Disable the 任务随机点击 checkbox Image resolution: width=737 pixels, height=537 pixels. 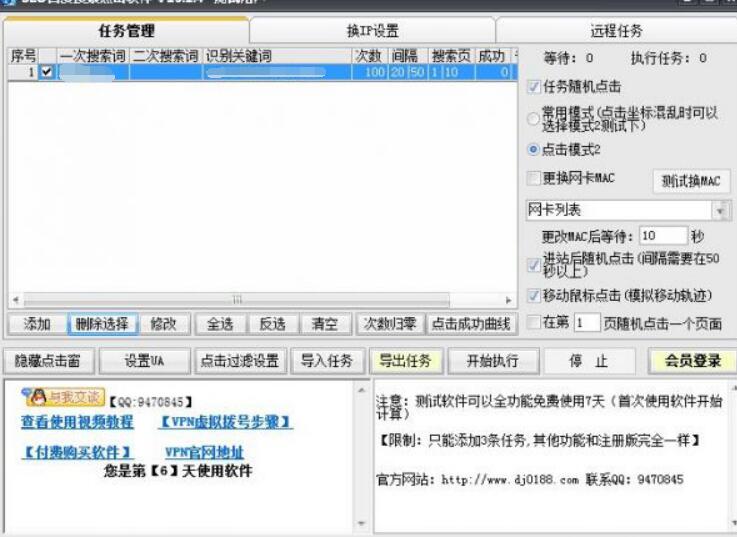click(x=534, y=87)
